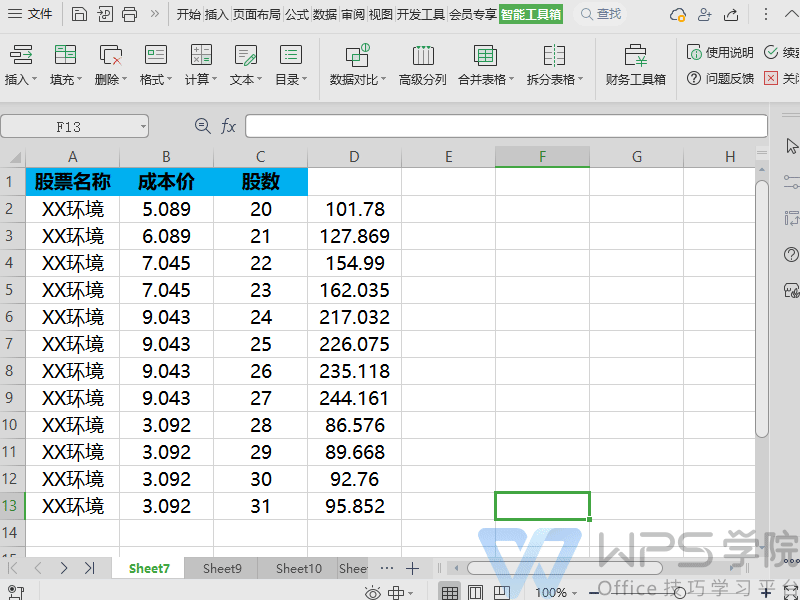
Task: Click the selection pointer icon in sidebar
Action: coord(791,146)
